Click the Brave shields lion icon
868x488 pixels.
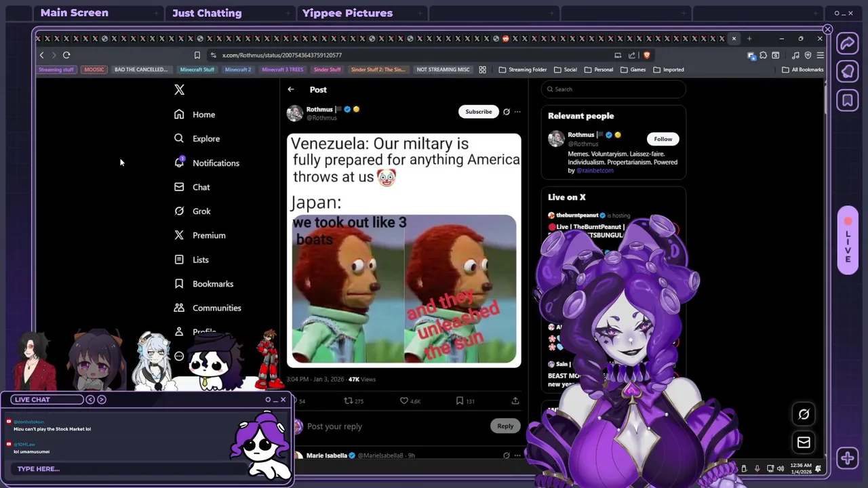[x=647, y=55]
